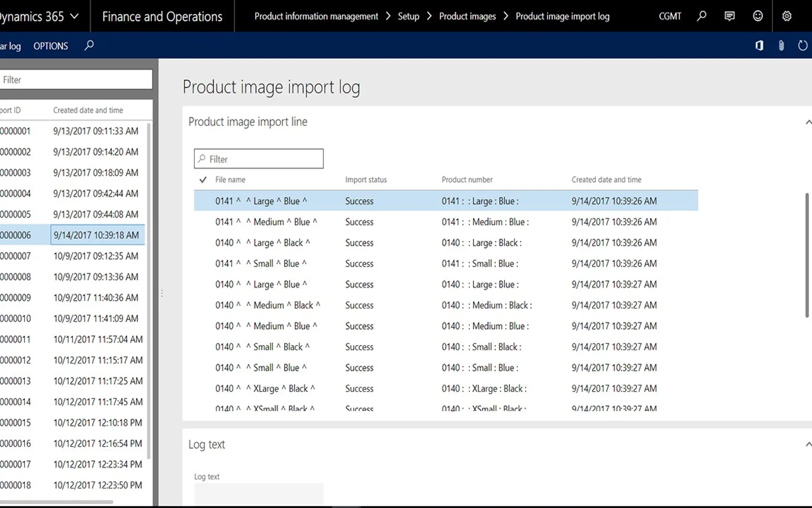Click the left pane Filter field

pos(76,80)
